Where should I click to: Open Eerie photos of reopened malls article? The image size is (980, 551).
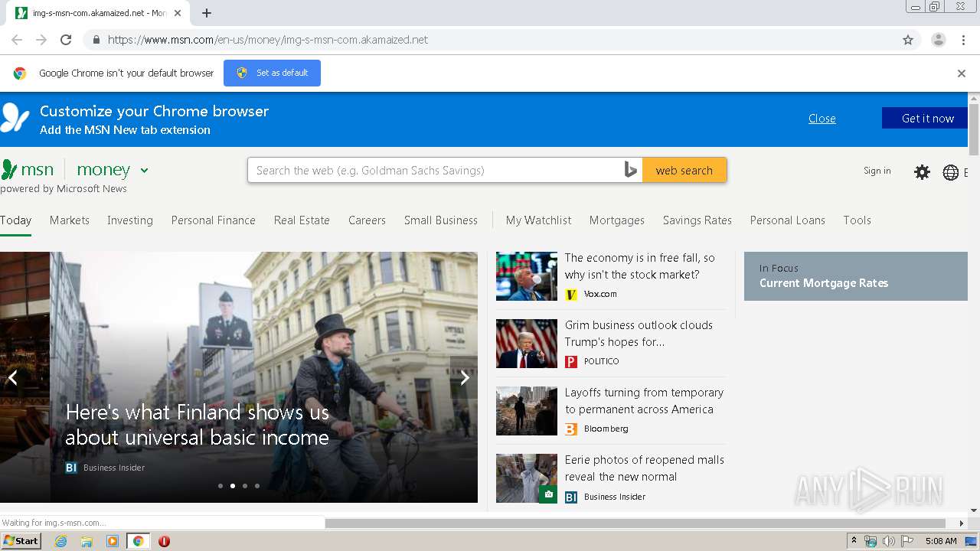(x=644, y=468)
